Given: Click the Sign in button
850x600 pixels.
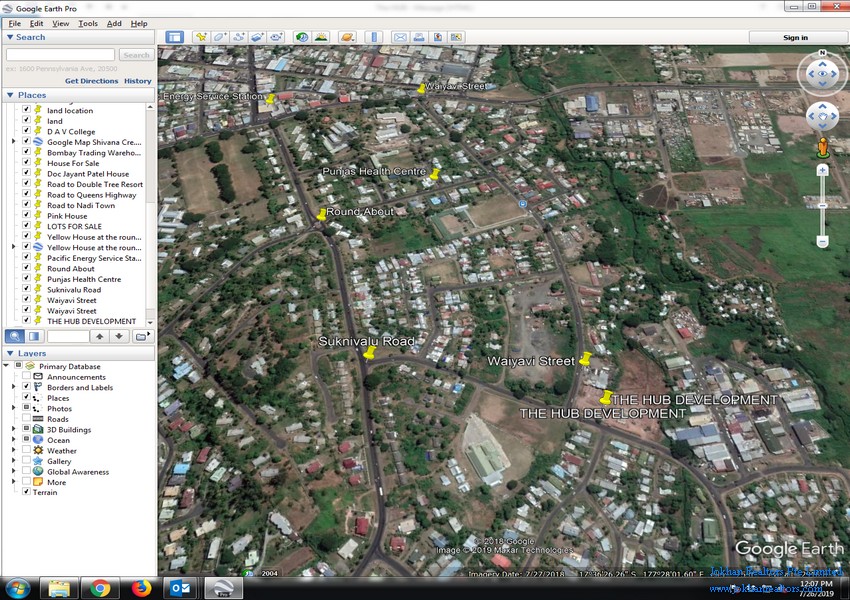Looking at the screenshot, I should point(796,37).
